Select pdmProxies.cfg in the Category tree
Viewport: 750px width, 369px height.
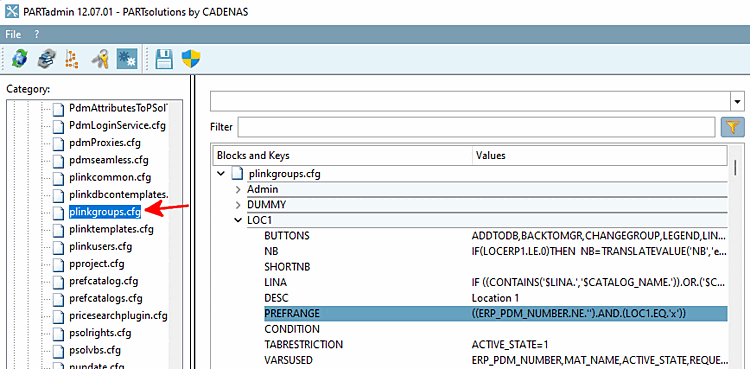click(x=105, y=143)
